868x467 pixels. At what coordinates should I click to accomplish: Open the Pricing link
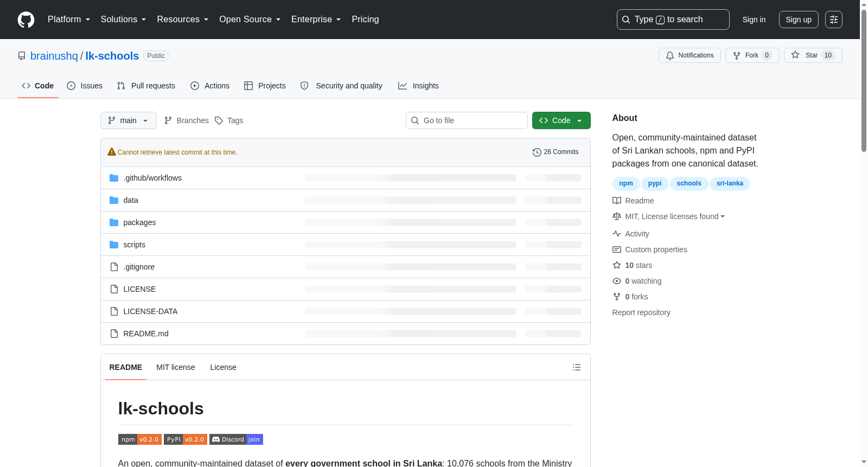tap(365, 20)
